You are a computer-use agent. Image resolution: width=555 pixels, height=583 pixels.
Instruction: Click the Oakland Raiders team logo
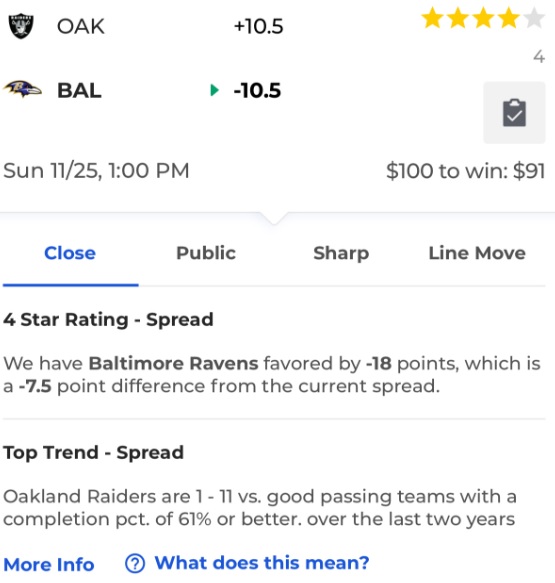(21, 26)
